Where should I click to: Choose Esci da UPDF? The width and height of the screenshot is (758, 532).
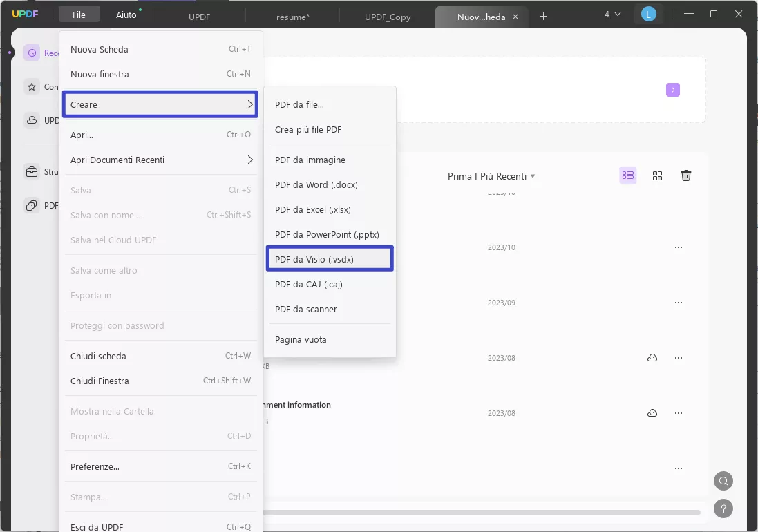tap(160, 526)
